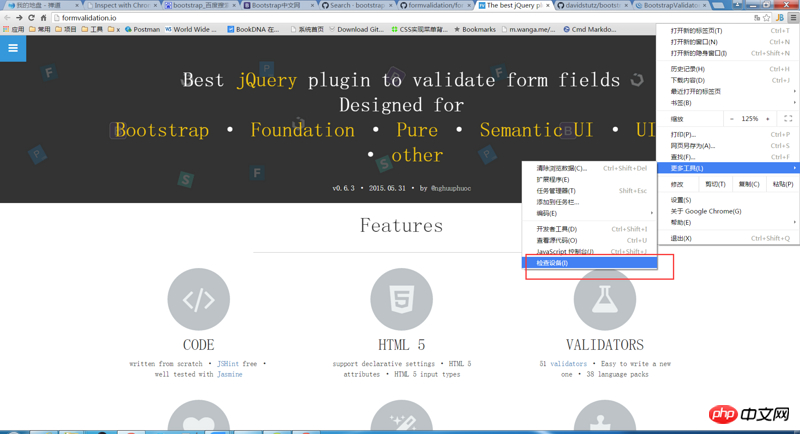Switch to the Bootstrap中文网 tab

pyautogui.click(x=278, y=6)
